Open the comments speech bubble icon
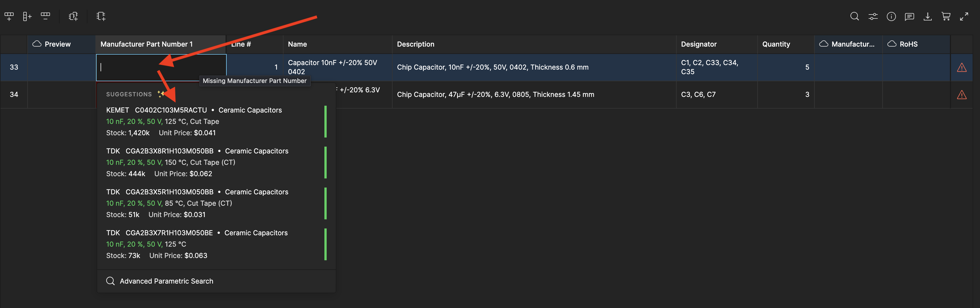The height and width of the screenshot is (308, 980). pos(909,16)
